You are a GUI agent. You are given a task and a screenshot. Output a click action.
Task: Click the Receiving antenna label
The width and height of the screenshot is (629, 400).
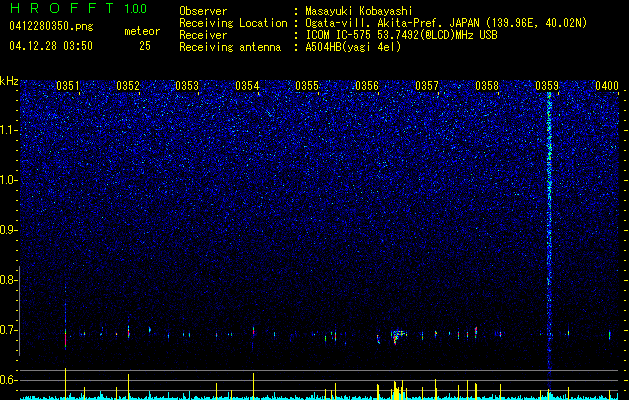(x=230, y=47)
